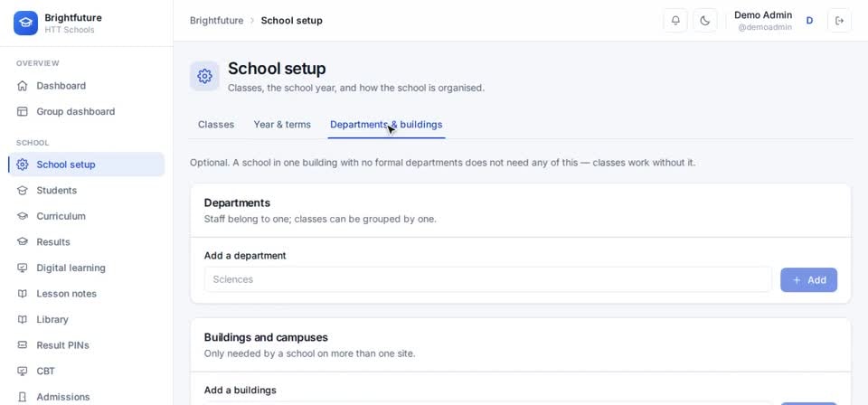Click the Add department button

click(x=808, y=280)
